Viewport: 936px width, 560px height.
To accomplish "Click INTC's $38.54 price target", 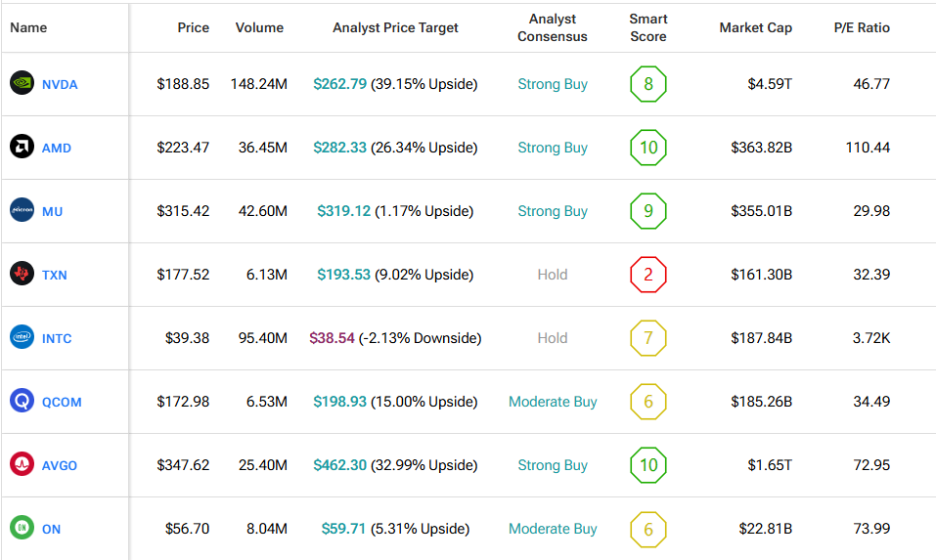I will click(332, 338).
